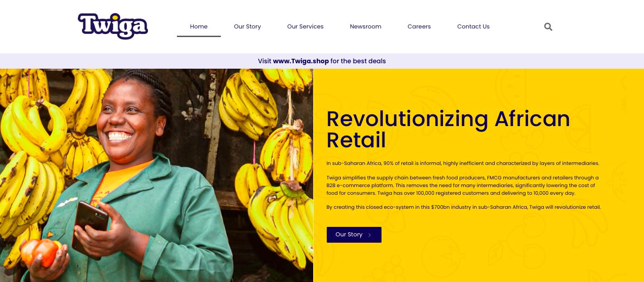Click the "Revolutionizing African Retail" headline

tap(448, 129)
